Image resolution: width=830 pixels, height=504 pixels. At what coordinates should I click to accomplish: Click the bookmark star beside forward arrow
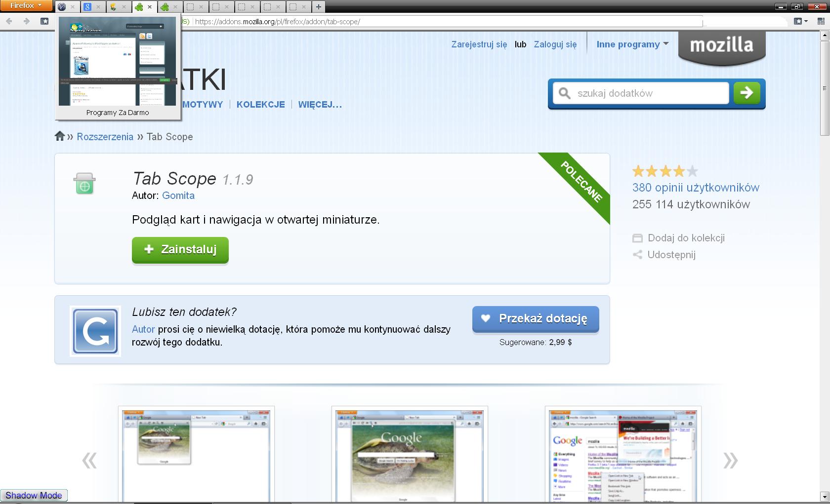pyautogui.click(x=44, y=21)
